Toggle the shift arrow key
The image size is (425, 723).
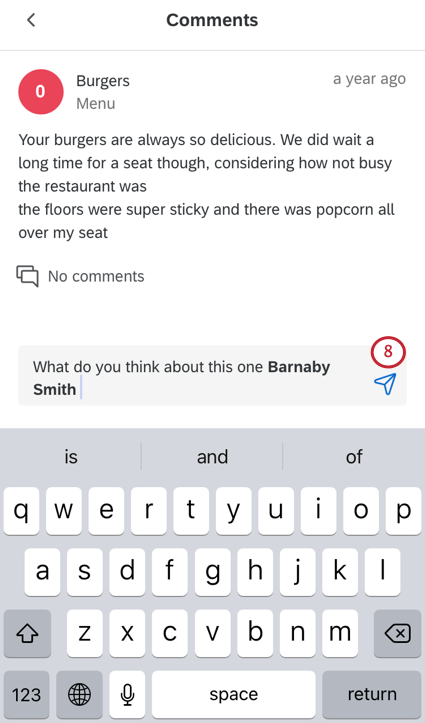click(27, 634)
